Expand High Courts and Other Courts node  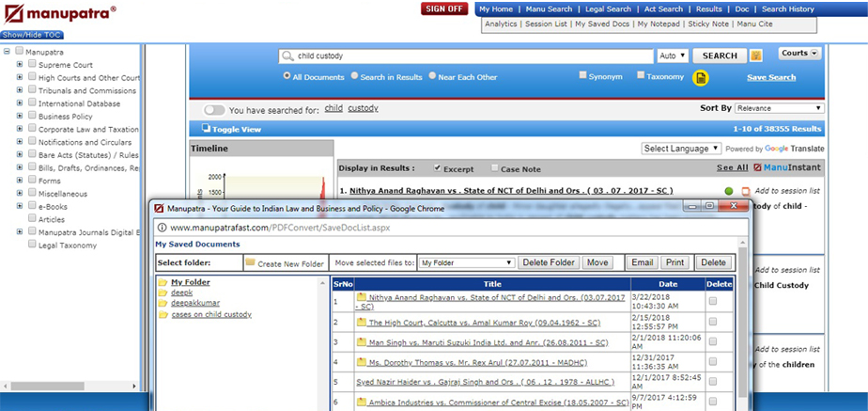coord(20,77)
